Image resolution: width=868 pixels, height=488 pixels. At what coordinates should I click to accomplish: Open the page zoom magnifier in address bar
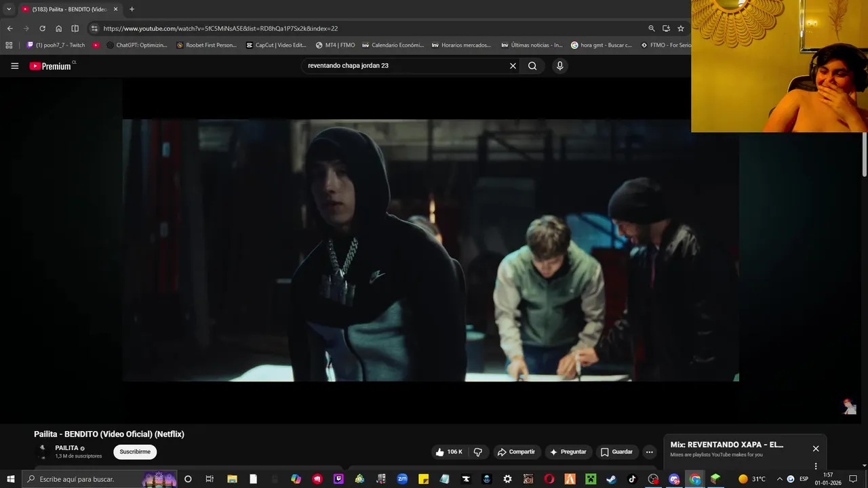pos(652,28)
